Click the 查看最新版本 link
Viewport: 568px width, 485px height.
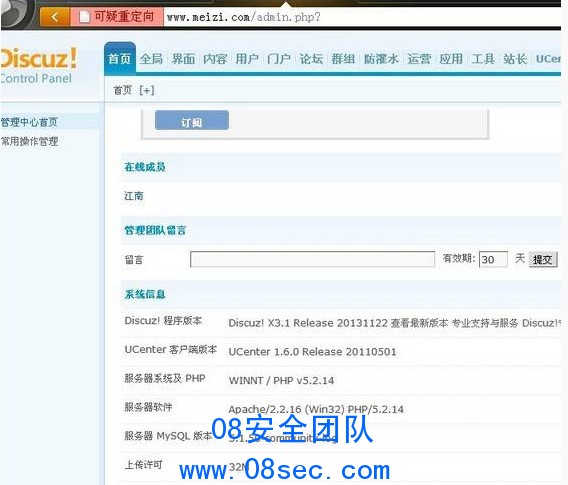pyautogui.click(x=419, y=323)
